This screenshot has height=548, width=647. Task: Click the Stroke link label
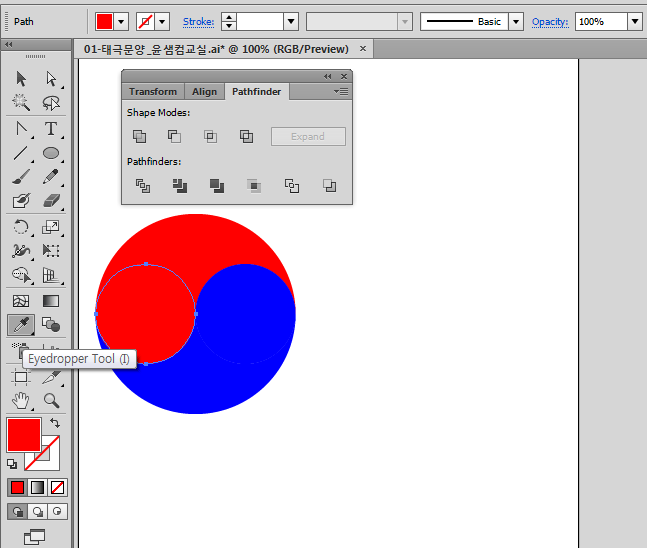[198, 21]
